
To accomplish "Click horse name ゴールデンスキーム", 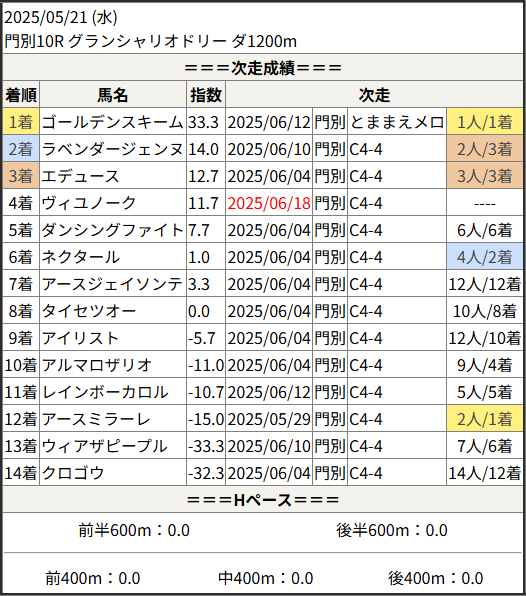I will [113, 122].
